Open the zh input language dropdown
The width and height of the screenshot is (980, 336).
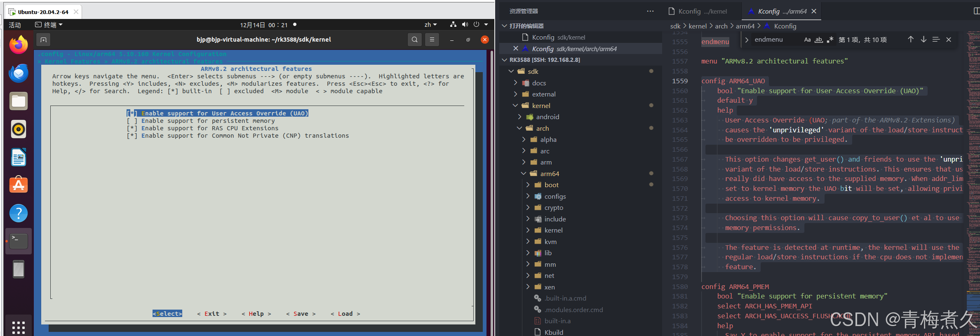coord(430,25)
